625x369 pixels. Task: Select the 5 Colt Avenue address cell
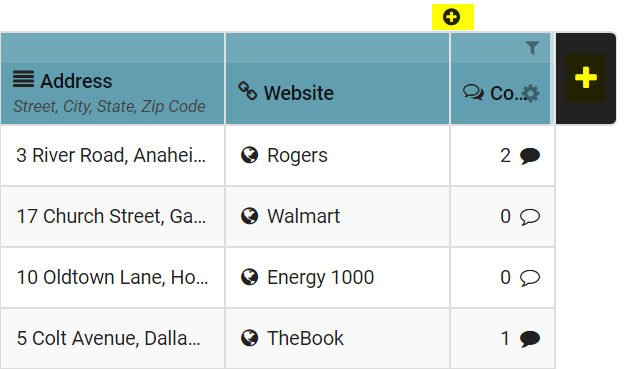112,339
